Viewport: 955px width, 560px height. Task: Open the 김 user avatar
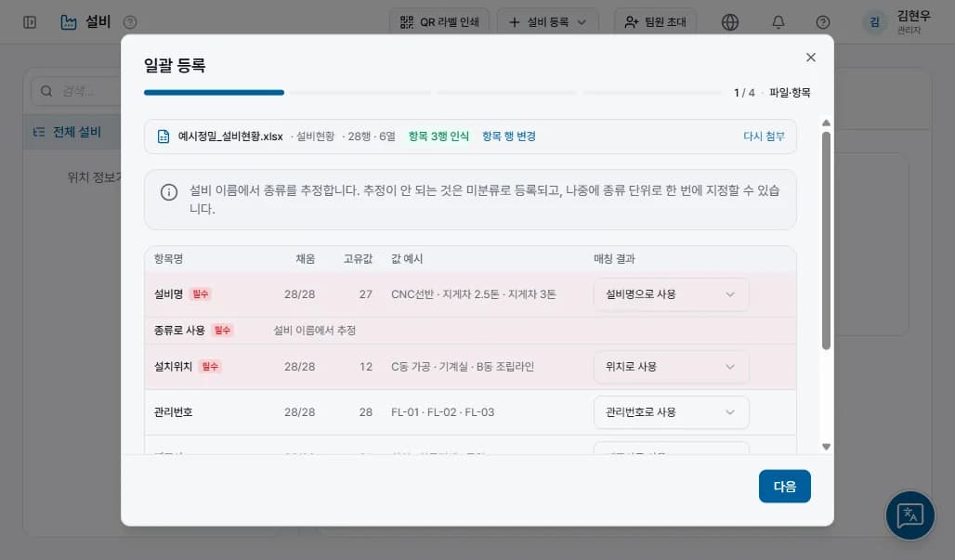point(874,22)
